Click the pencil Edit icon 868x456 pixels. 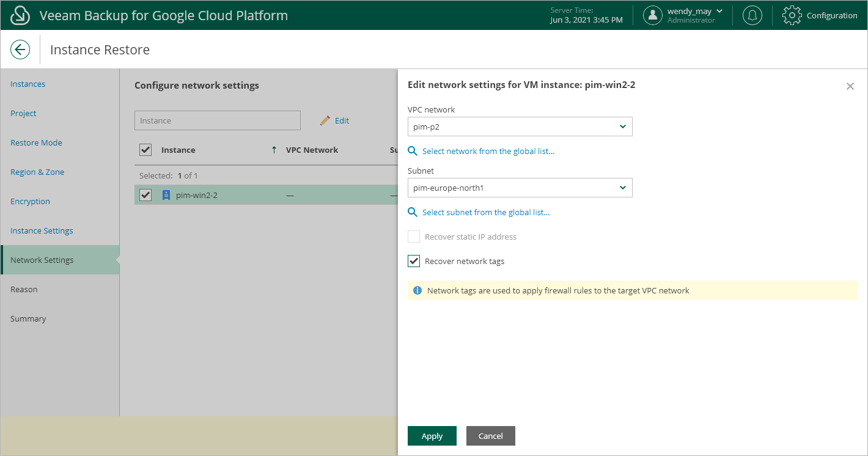325,120
